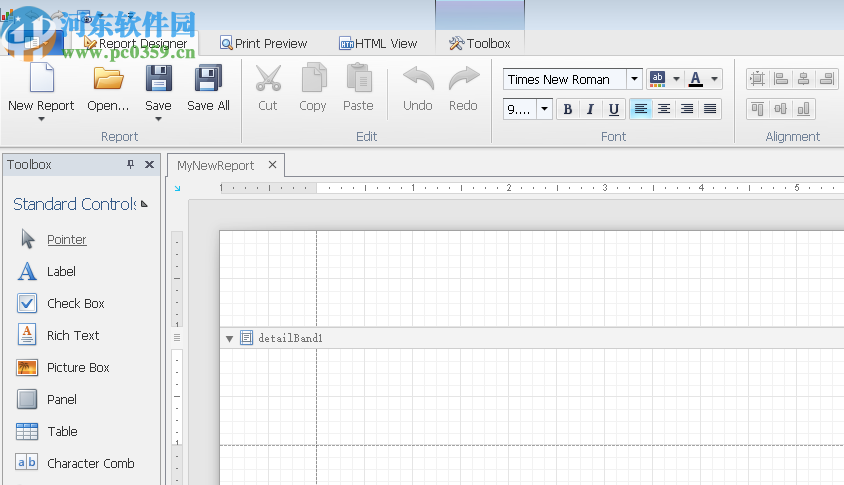Open the New Report dropdown arrow
844x485 pixels.
tap(41, 119)
